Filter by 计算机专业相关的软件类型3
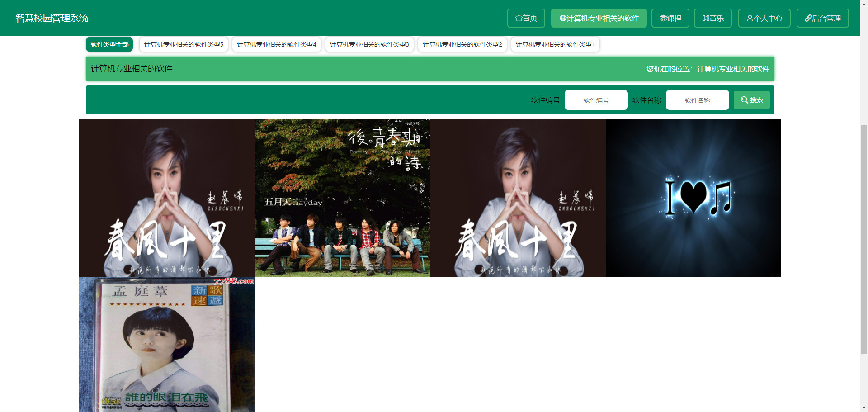The height and width of the screenshot is (412, 868). pyautogui.click(x=369, y=44)
